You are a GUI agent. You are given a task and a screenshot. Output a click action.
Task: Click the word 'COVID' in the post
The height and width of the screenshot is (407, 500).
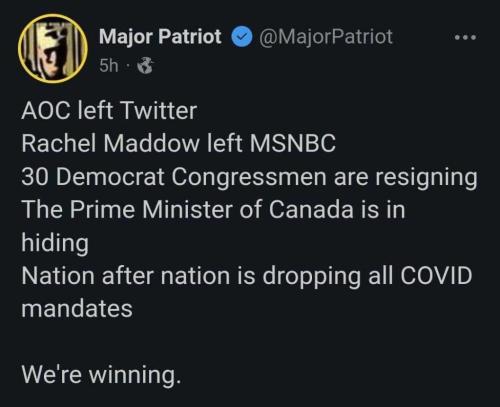click(x=436, y=276)
